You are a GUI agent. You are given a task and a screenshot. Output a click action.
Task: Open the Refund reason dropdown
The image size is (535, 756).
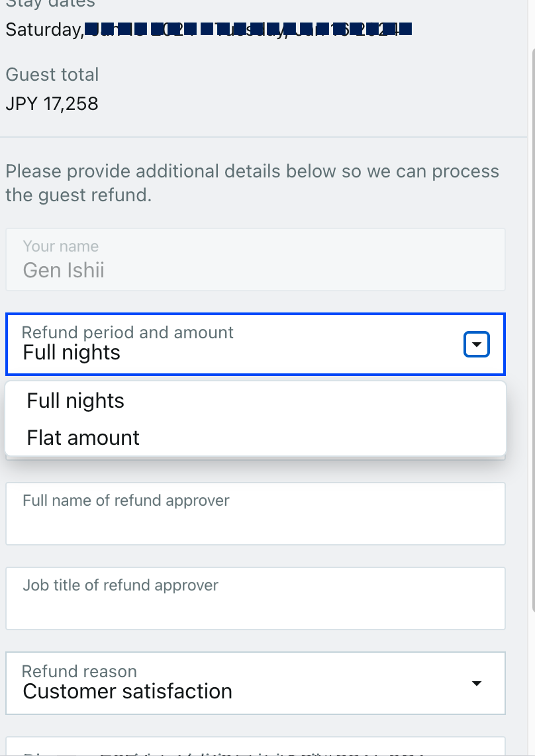pos(255,683)
